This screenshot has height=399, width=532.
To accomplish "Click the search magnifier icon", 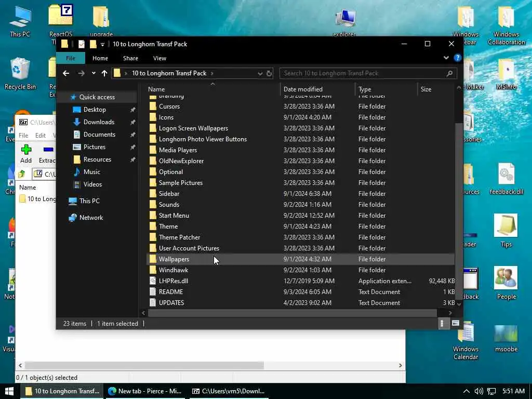I will [449, 73].
